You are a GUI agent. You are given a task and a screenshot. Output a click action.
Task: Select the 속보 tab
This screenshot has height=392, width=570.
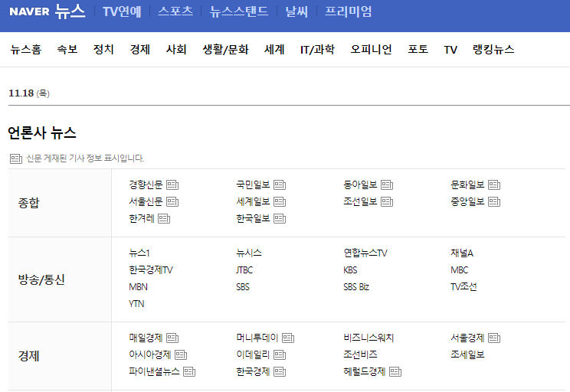coord(67,50)
